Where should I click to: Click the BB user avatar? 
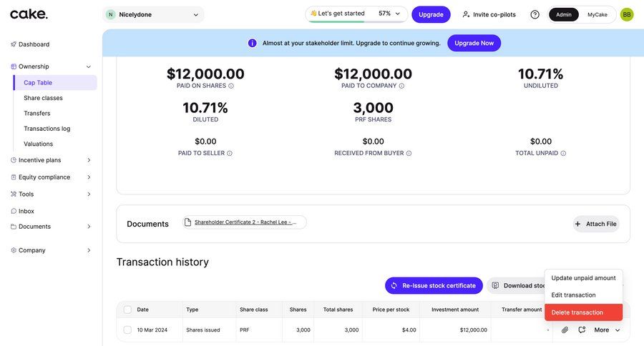pyautogui.click(x=627, y=14)
